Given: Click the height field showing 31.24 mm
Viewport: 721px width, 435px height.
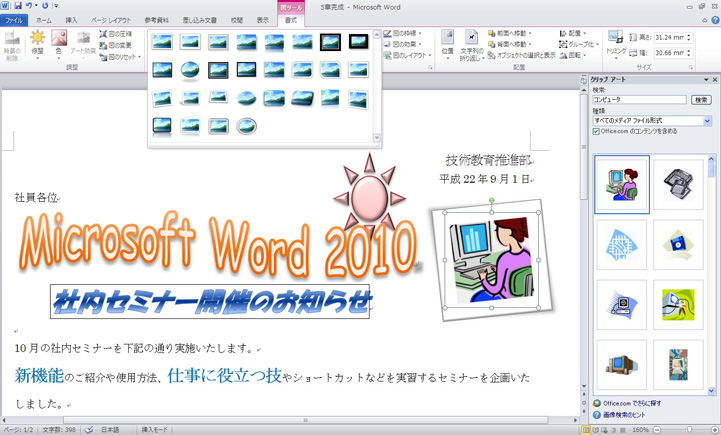Looking at the screenshot, I should click(x=670, y=38).
